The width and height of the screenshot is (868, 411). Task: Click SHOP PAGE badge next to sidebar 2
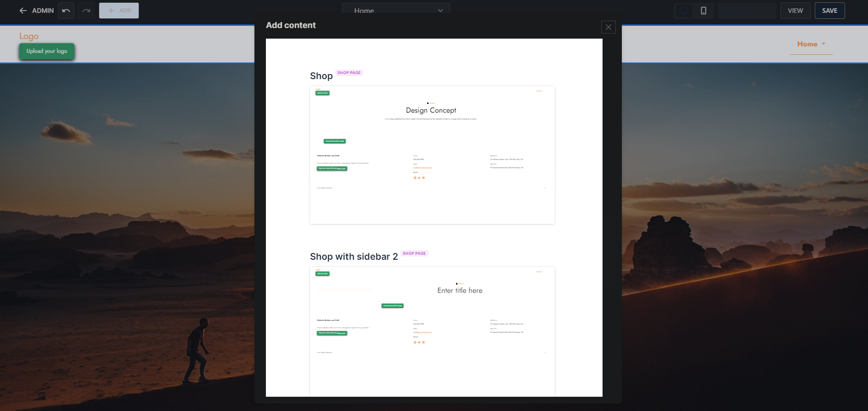[x=414, y=253]
